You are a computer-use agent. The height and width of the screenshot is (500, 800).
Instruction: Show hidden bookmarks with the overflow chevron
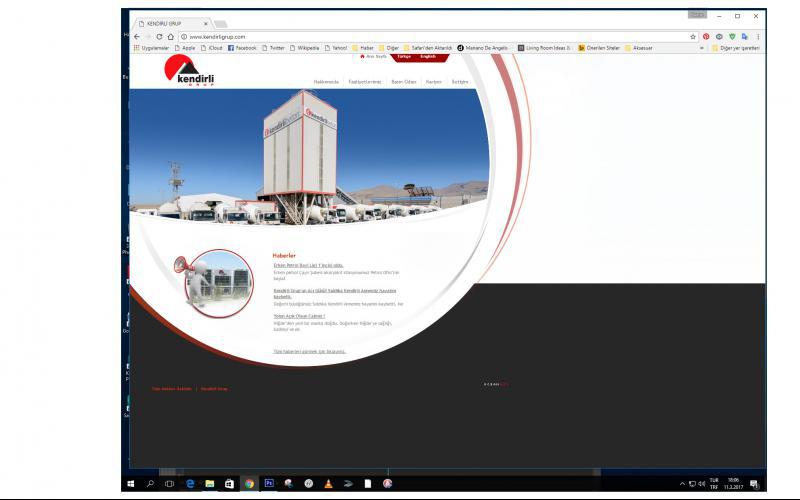click(702, 48)
